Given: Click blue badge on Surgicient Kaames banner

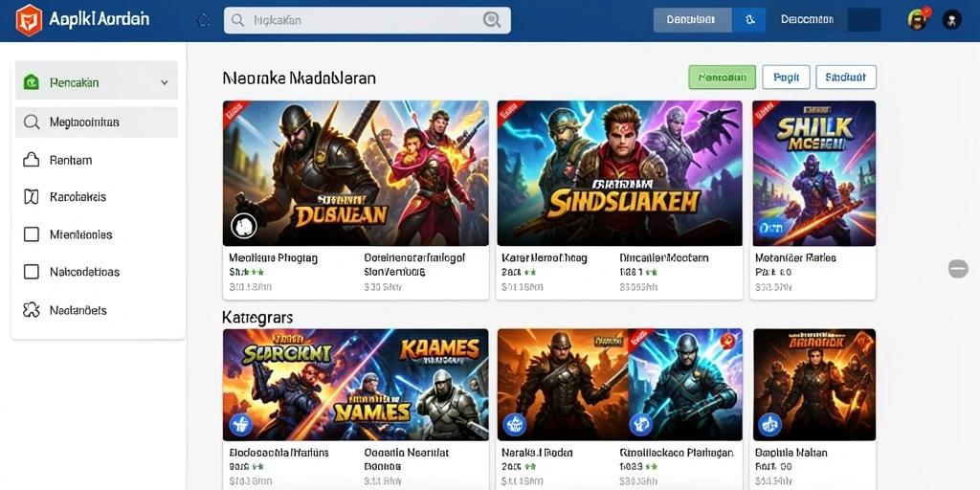Looking at the screenshot, I should [240, 424].
